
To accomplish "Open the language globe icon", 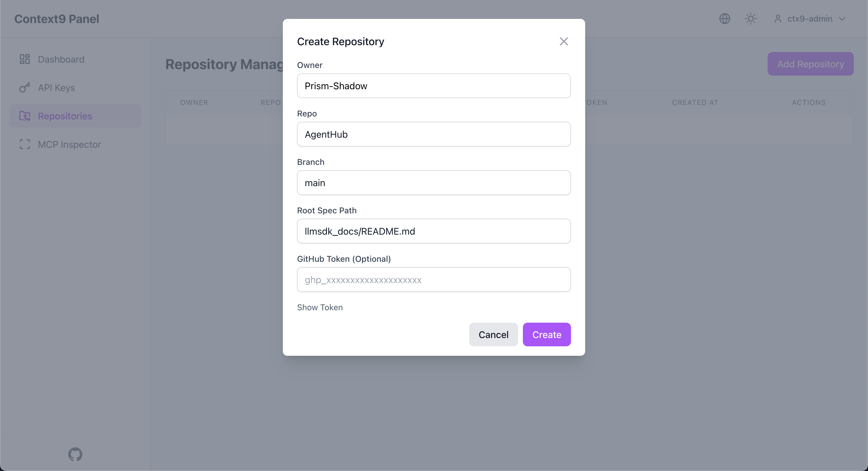I will coord(725,19).
